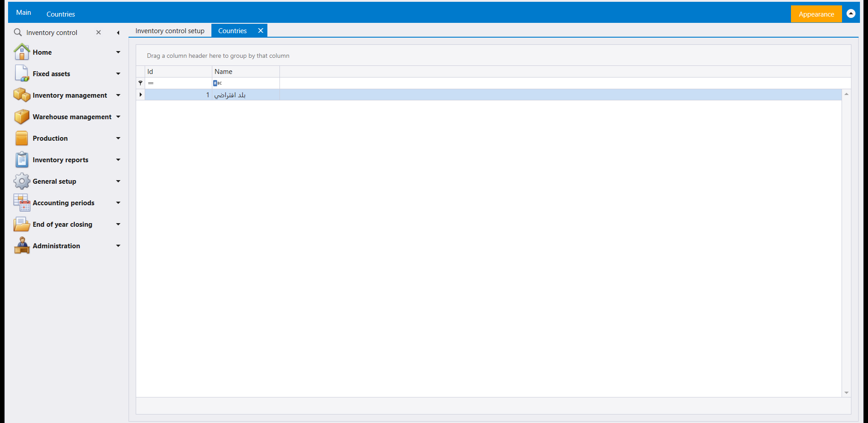
Task: Open the Accounting periods calendar icon
Action: (x=21, y=203)
